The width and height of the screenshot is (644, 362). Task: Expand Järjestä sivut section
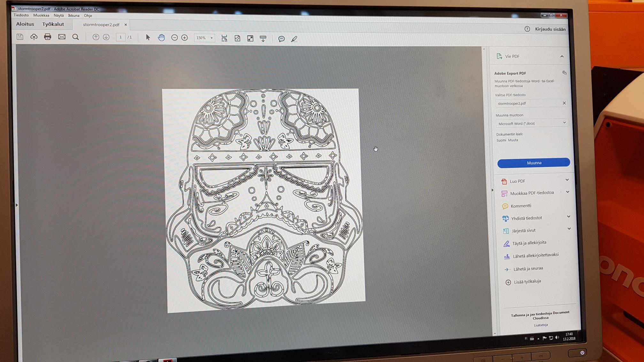(x=569, y=229)
